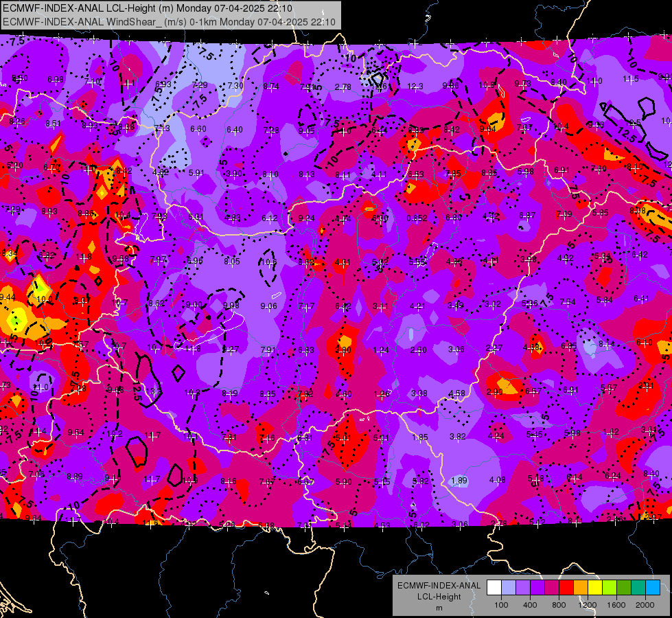Click the wind shear value 9.24
This screenshot has width=672, height=618.
pos(306,218)
